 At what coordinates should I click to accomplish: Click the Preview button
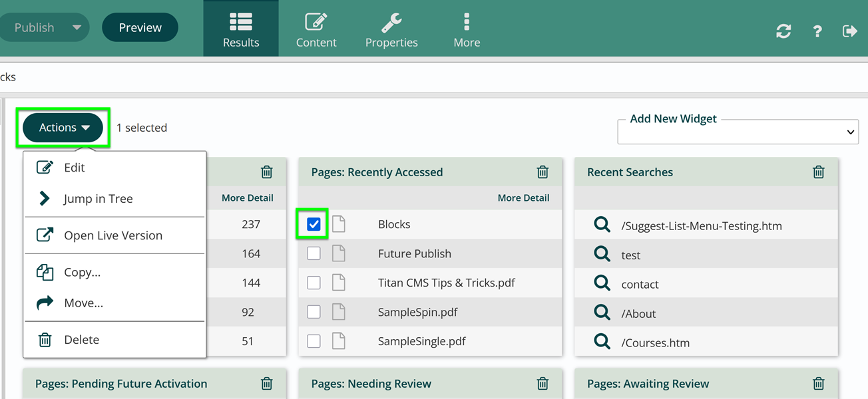pyautogui.click(x=140, y=27)
